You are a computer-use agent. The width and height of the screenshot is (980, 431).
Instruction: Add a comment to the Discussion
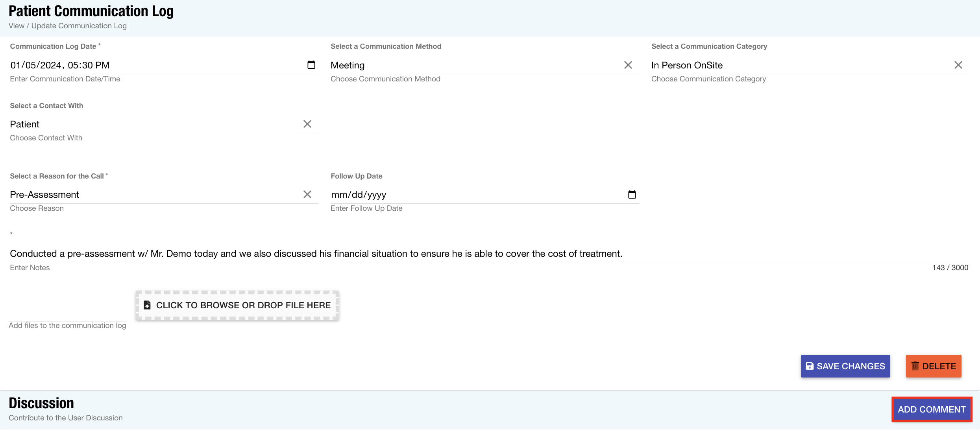click(x=931, y=409)
